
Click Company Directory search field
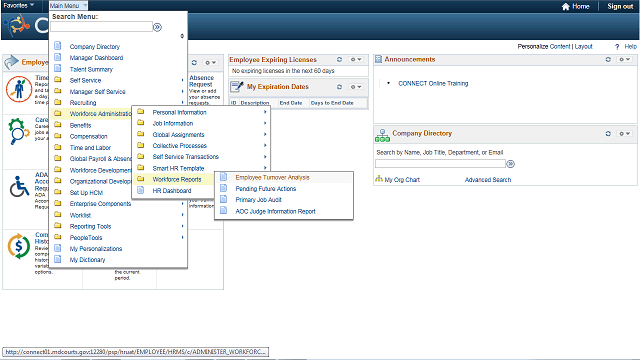click(x=440, y=164)
